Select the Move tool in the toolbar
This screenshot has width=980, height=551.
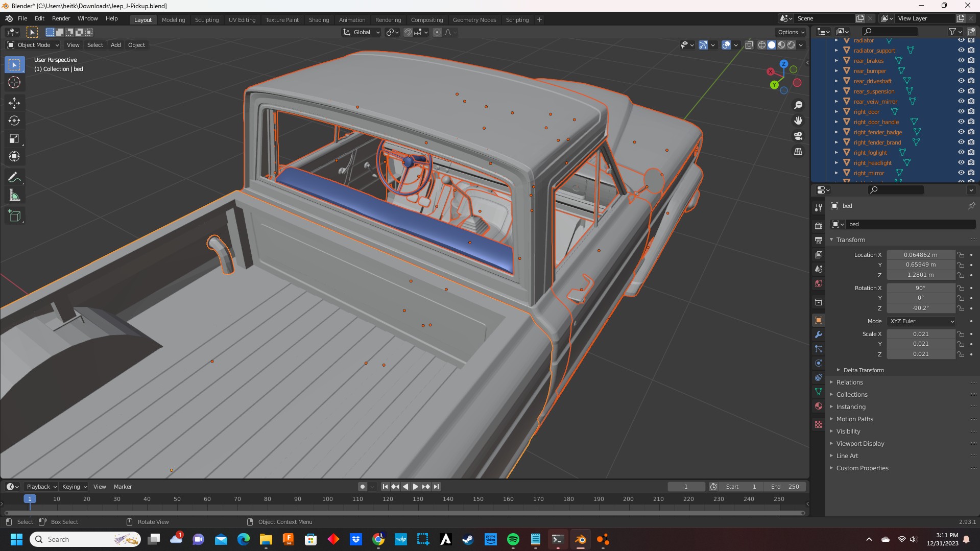point(14,103)
